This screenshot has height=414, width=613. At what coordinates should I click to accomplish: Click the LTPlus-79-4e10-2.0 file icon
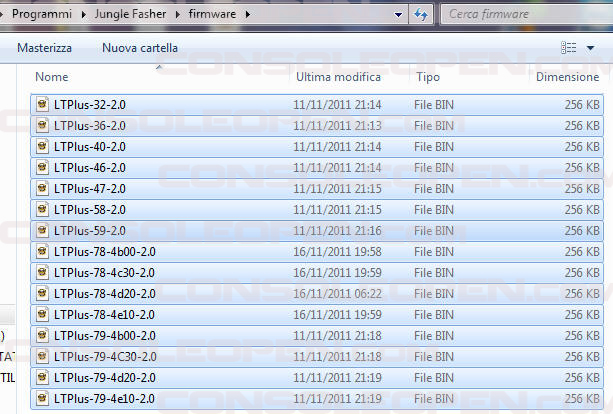point(42,398)
